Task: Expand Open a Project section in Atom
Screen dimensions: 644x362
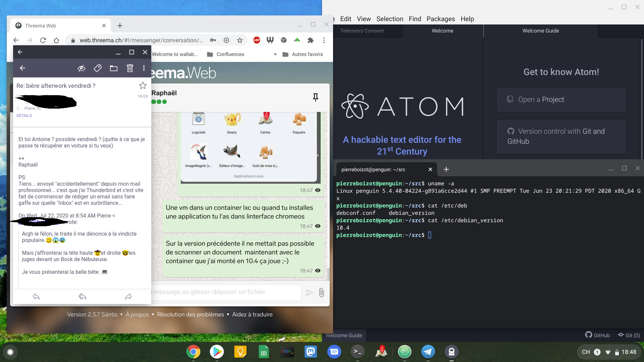Action: coord(561,100)
